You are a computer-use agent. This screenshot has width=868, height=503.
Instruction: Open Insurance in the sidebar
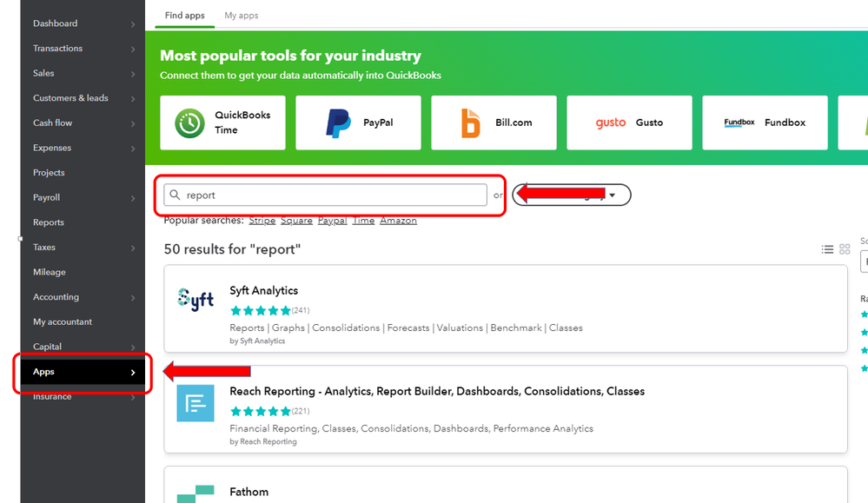click(x=52, y=397)
